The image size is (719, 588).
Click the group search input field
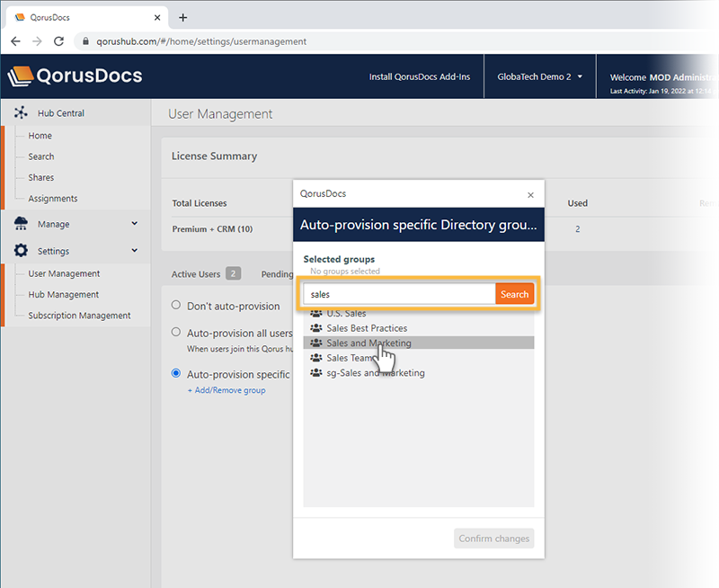pos(399,294)
